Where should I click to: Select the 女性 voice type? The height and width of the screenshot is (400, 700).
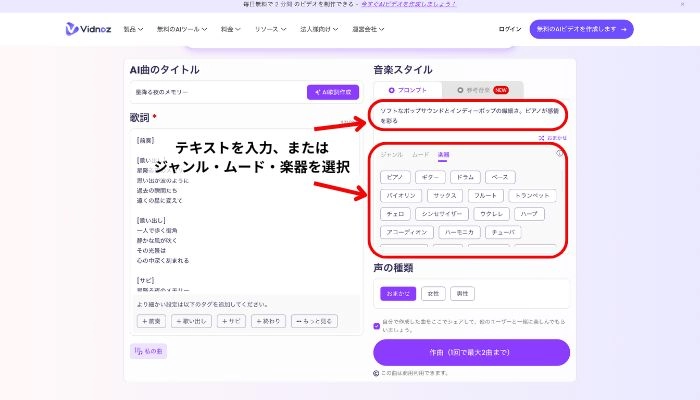433,294
